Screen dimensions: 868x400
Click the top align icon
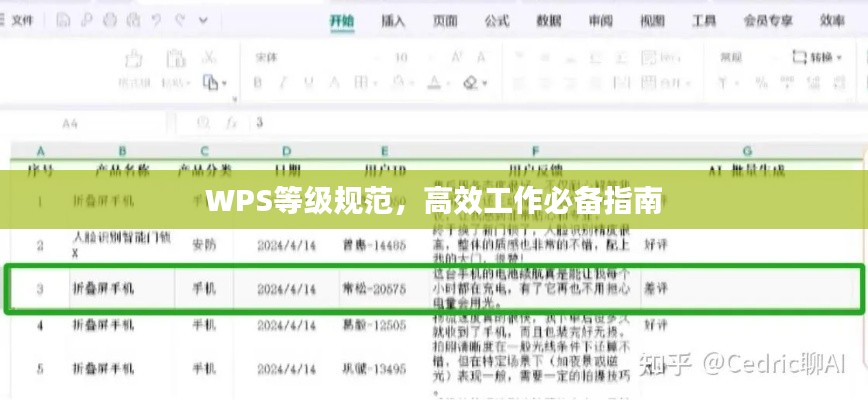(519, 57)
